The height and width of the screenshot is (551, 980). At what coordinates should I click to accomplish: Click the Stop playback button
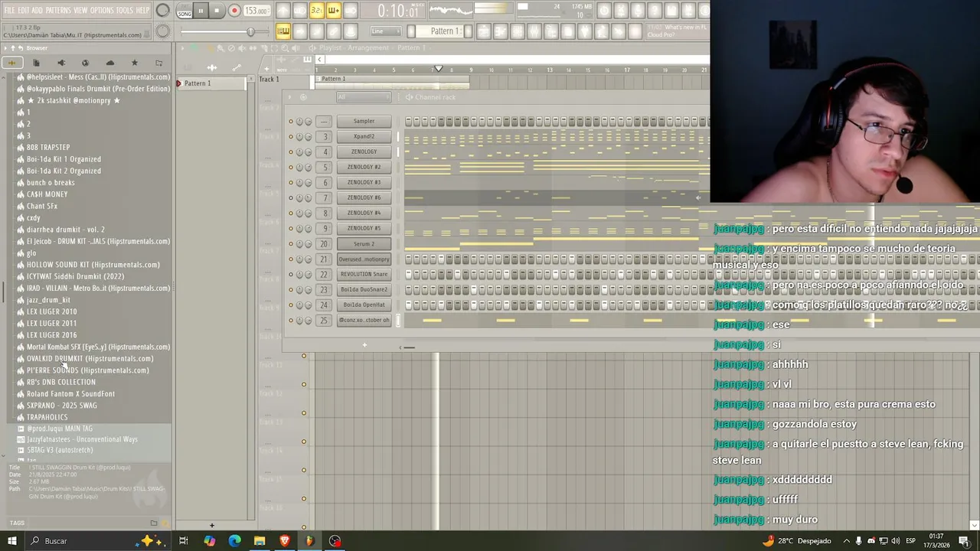(x=217, y=11)
